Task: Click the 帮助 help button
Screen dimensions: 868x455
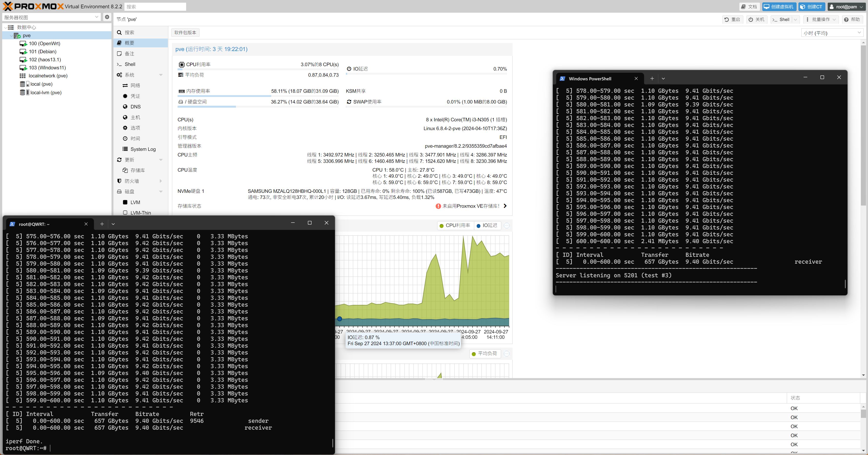Action: click(x=852, y=20)
